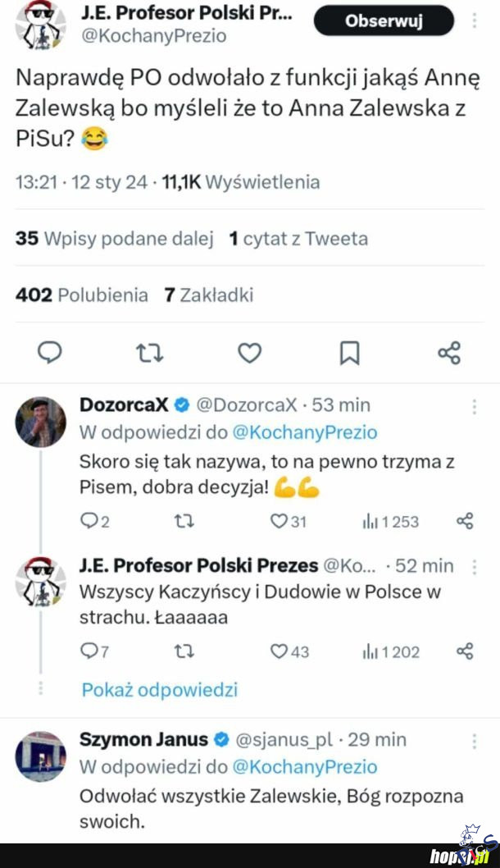Image resolution: width=500 pixels, height=868 pixels.
Task: Like the main tweet
Action: pyautogui.click(x=249, y=353)
